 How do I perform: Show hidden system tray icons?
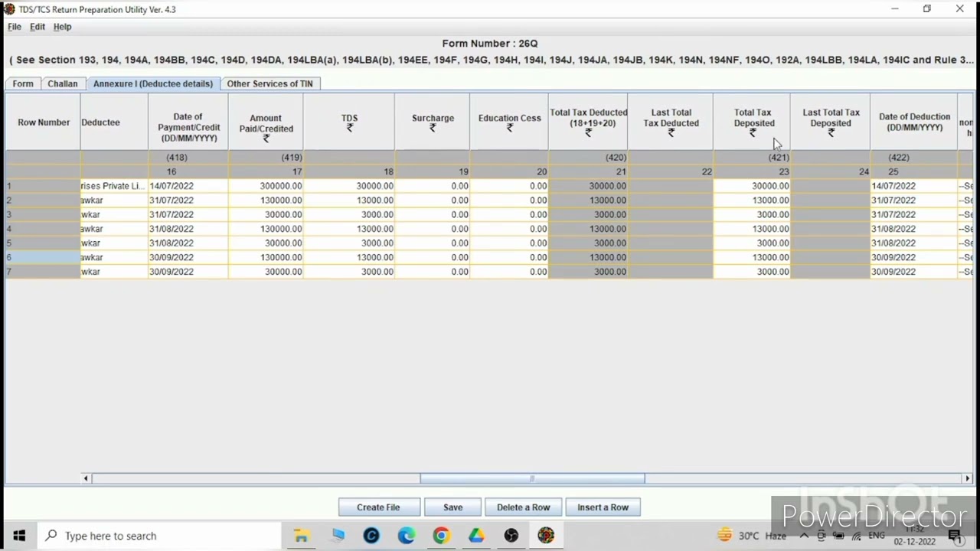tap(803, 536)
